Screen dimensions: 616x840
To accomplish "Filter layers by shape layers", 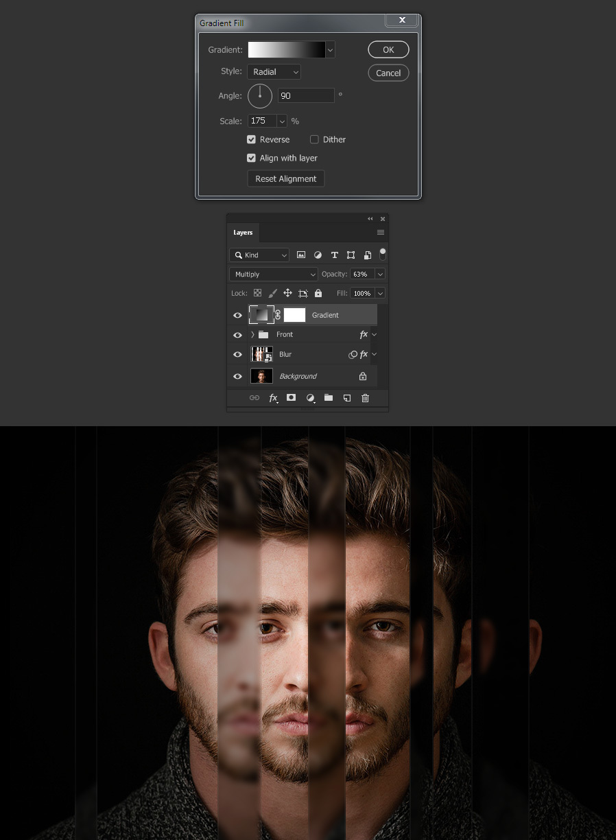I will [351, 255].
